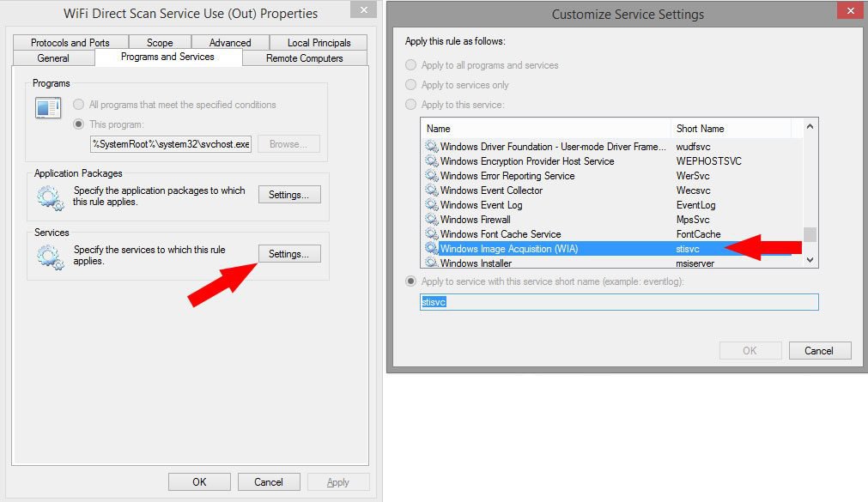The width and height of the screenshot is (868, 502).
Task: Choose 'Apply to all programs and services'
Action: [410, 64]
